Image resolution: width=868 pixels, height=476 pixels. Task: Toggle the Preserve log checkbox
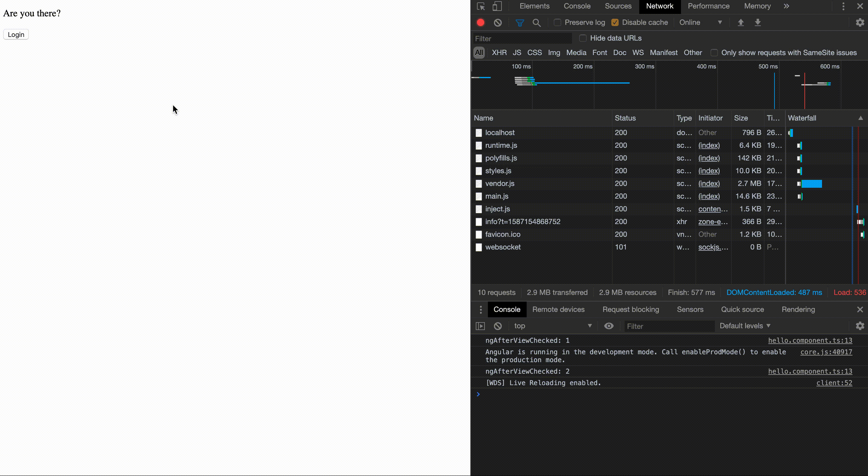pos(557,22)
